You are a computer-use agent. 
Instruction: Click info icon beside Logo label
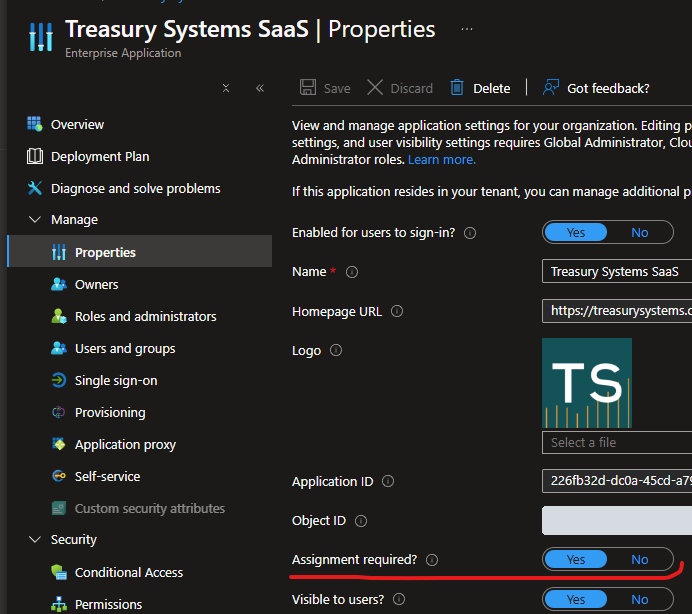[336, 350]
